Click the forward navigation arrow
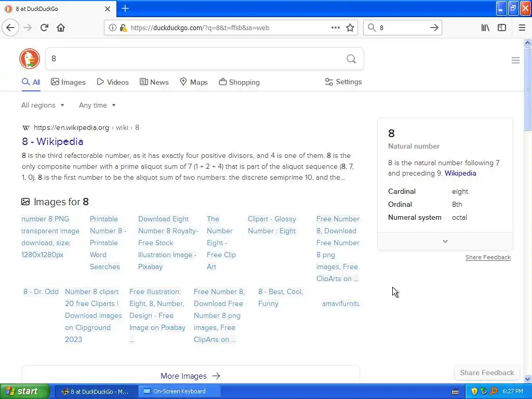The width and height of the screenshot is (532, 399). (28, 28)
